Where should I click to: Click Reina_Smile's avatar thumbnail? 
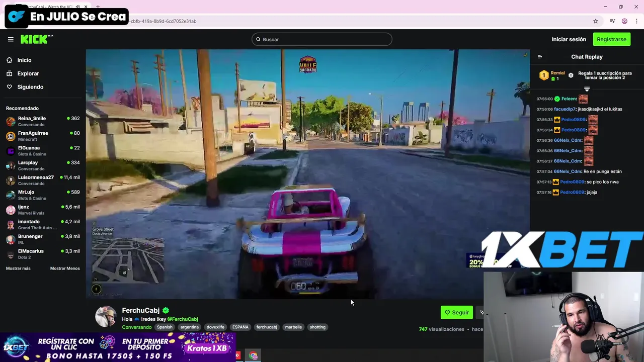tap(11, 121)
